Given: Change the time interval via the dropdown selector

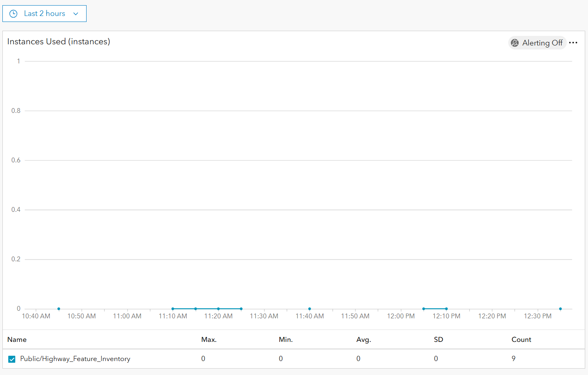Looking at the screenshot, I should point(44,14).
